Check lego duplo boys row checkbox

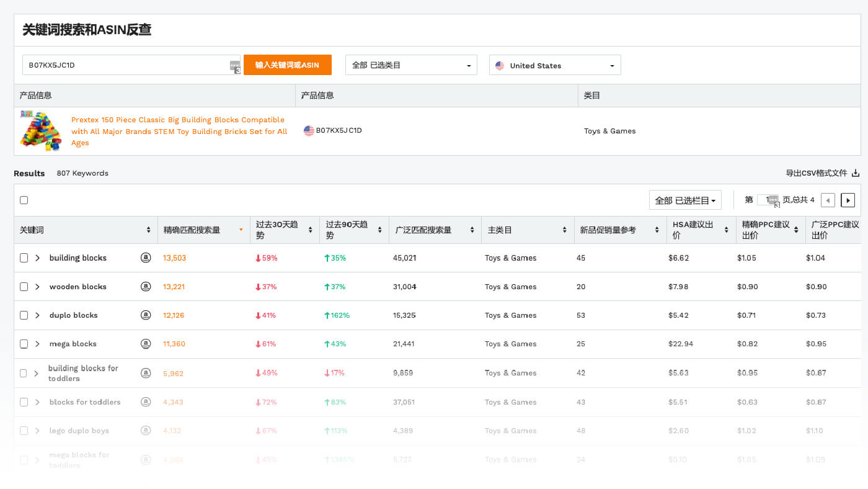click(24, 430)
